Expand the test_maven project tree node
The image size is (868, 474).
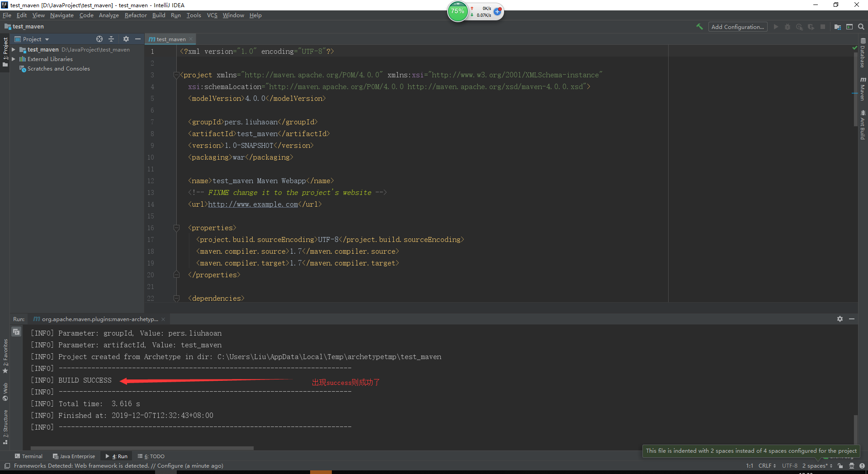(x=14, y=50)
